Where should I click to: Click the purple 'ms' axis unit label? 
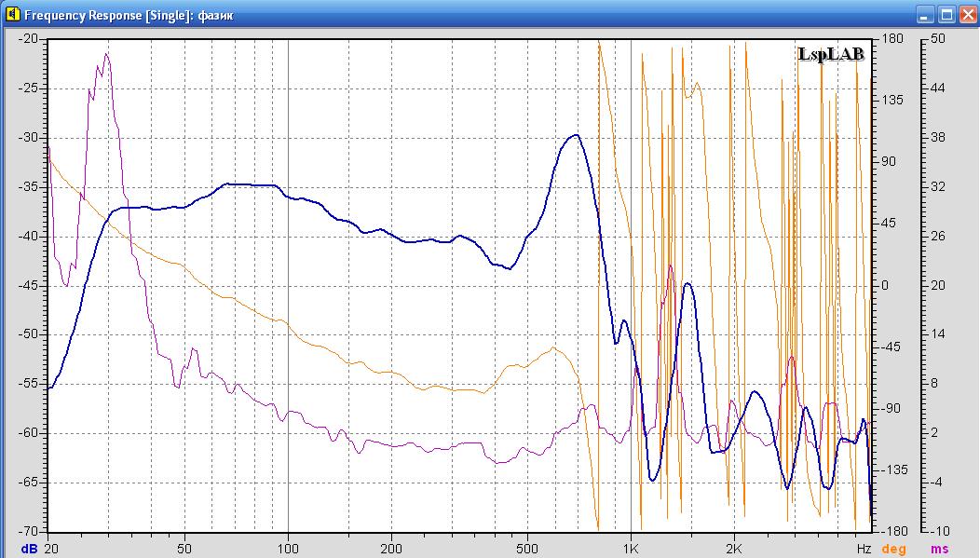939,550
